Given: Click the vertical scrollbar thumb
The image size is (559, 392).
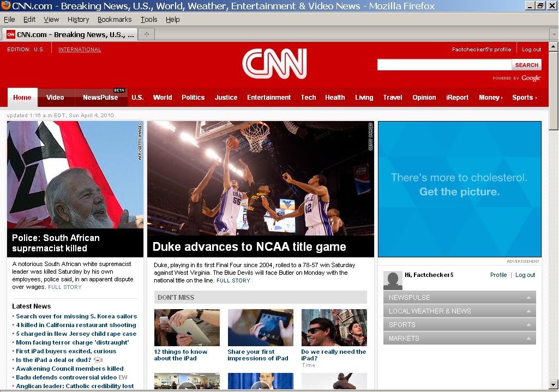Looking at the screenshot, I should (x=554, y=91).
